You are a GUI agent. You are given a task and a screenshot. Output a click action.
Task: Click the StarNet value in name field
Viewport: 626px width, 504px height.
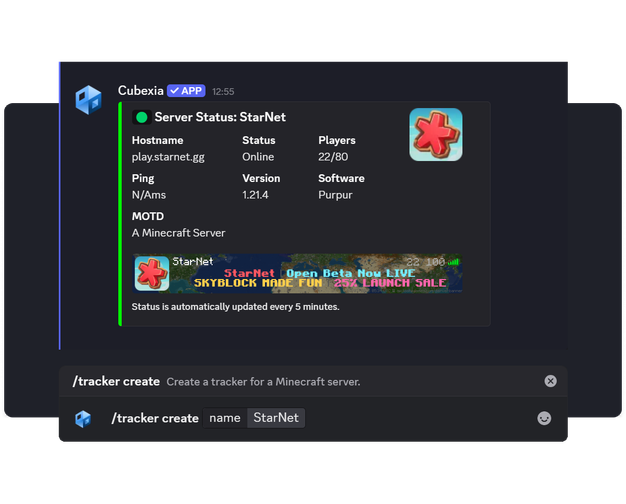(x=276, y=418)
